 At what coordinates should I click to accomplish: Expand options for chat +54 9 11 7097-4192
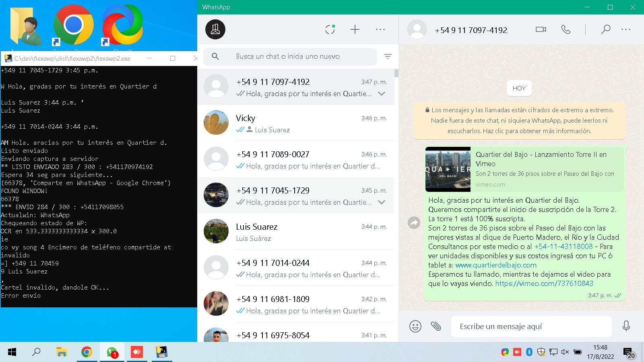click(382, 94)
